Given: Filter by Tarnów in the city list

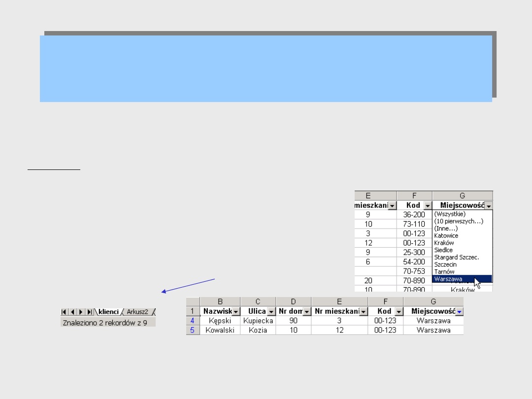Looking at the screenshot, I should [444, 271].
